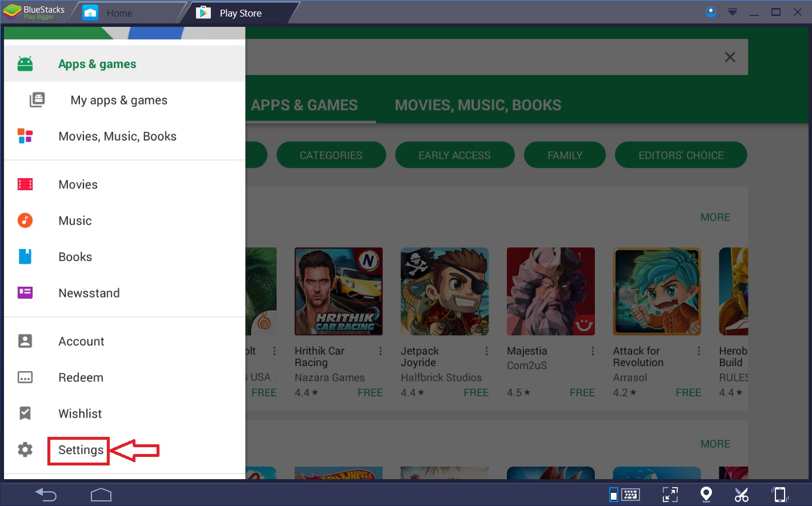This screenshot has width=812, height=506.
Task: Open the Majestia game thumbnail
Action: (x=551, y=291)
